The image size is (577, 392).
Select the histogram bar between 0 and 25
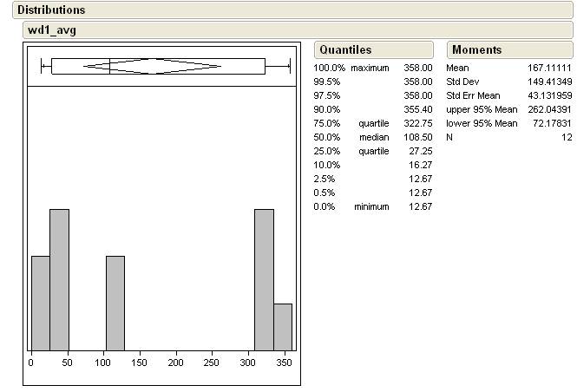click(40, 302)
